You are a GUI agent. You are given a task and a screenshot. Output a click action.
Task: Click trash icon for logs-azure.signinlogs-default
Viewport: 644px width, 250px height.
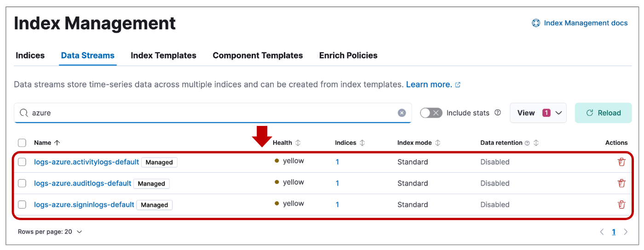point(621,205)
